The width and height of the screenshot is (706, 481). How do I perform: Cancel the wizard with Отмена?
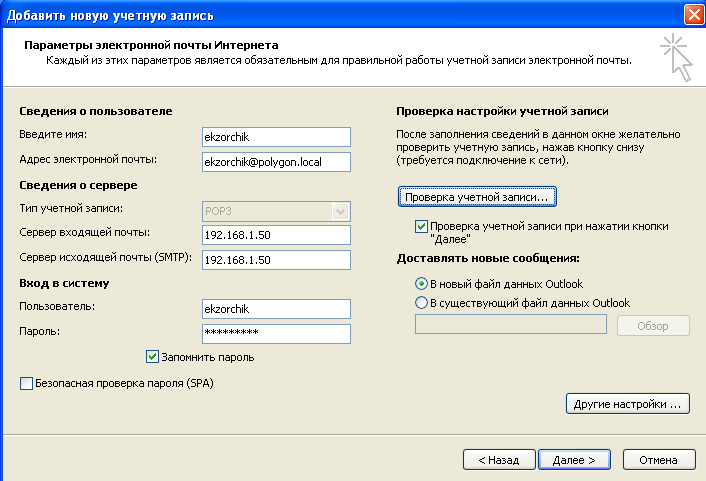[x=659, y=460]
